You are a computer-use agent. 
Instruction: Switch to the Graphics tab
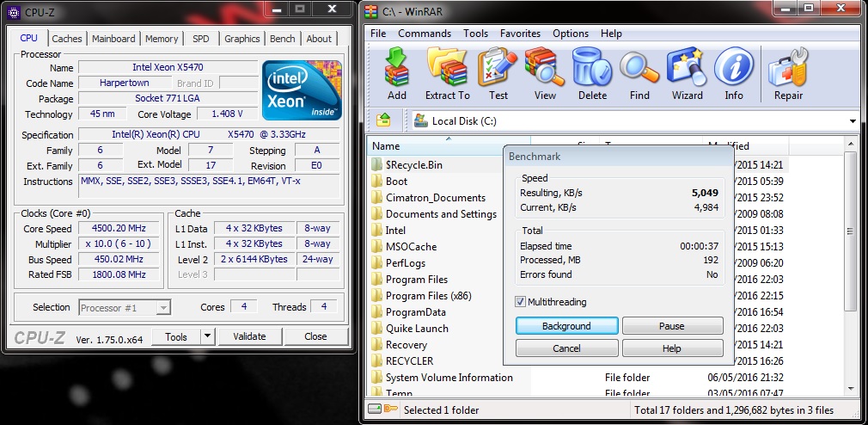click(x=241, y=39)
